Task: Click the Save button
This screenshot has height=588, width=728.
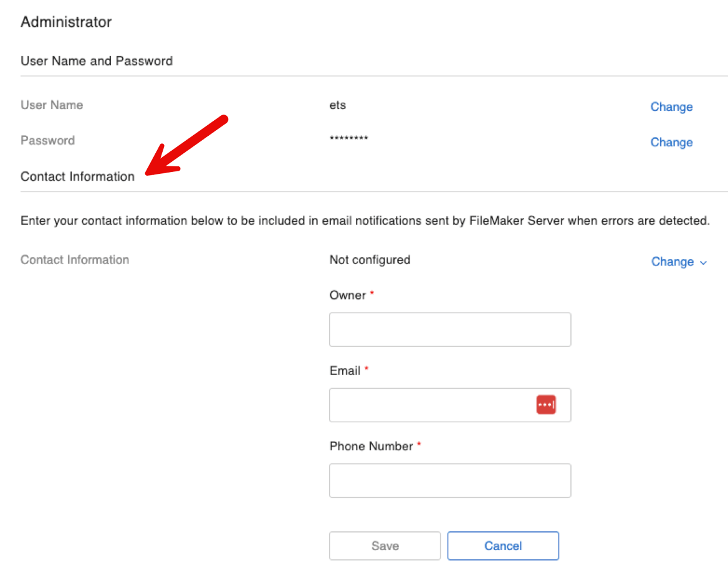Action: 385,546
